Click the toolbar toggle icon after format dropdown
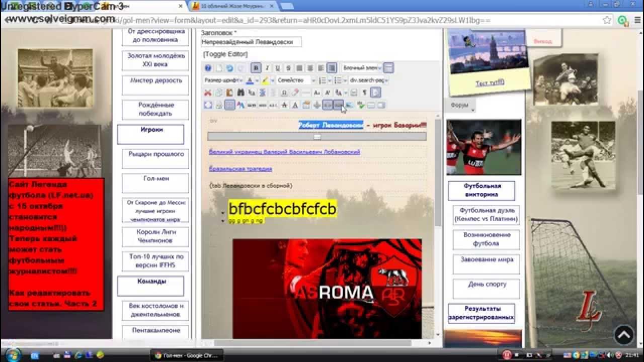 click(388, 68)
